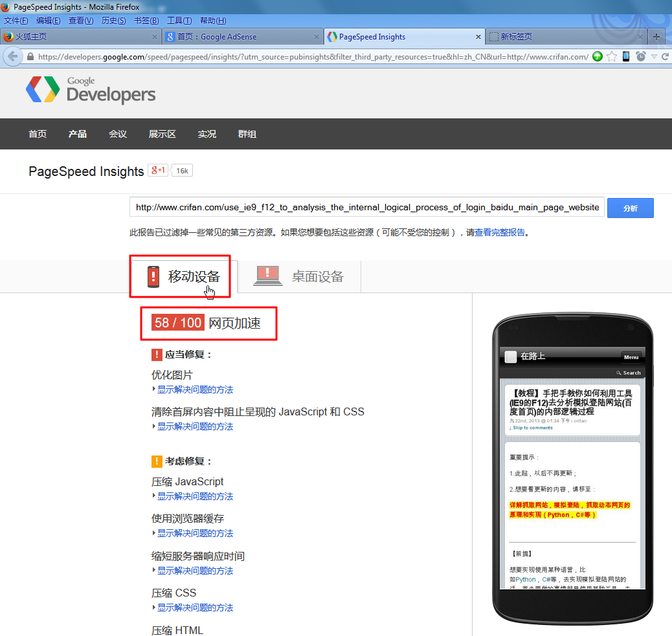Click the white site icon beside 在路上

[x=510, y=356]
